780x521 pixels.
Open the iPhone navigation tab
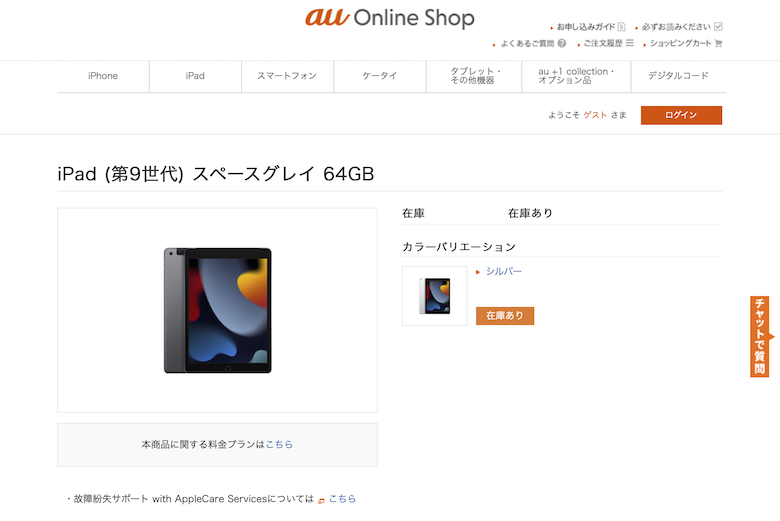point(103,76)
